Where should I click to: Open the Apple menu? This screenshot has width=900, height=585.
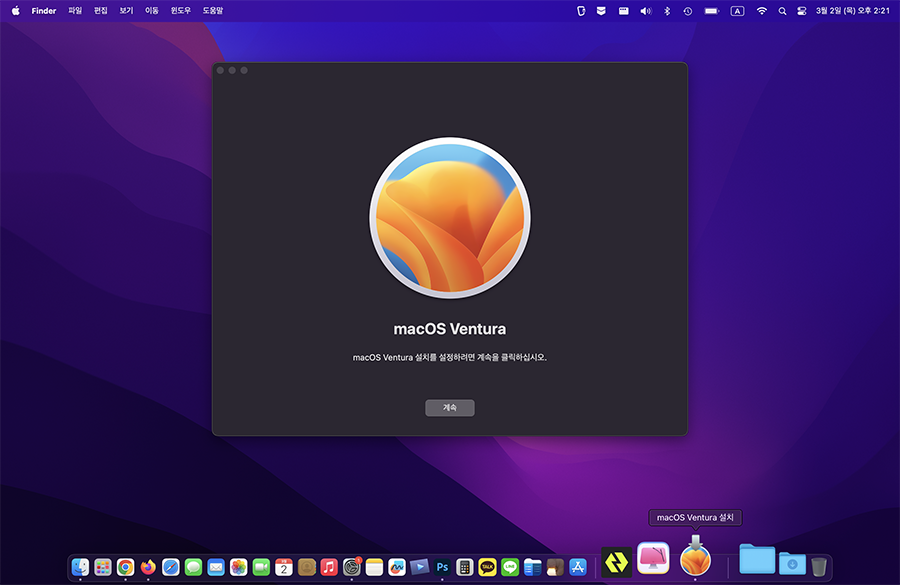[15, 10]
